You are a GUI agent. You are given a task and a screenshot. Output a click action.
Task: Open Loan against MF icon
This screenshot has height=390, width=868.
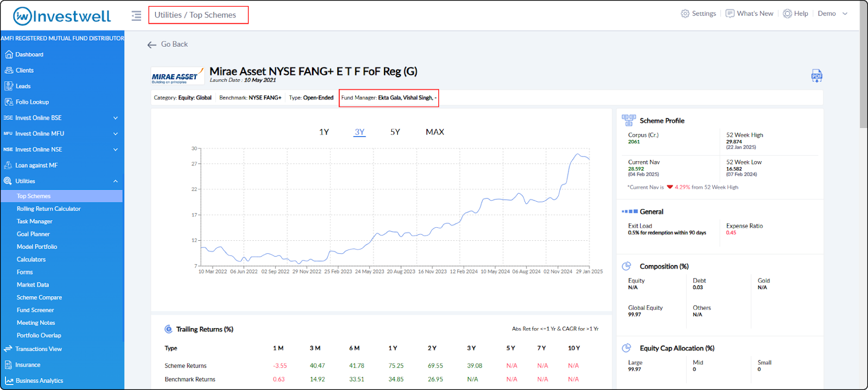(8, 165)
